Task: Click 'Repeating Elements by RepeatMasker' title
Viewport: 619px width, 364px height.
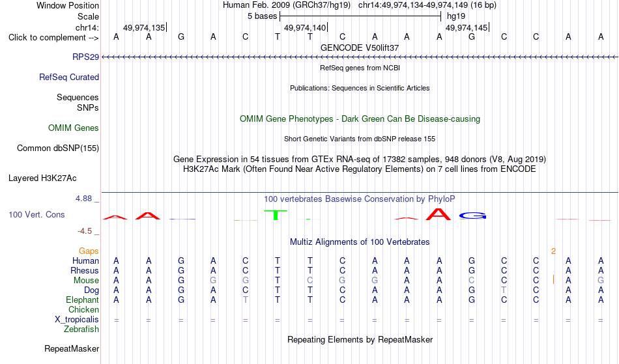Action: click(x=360, y=340)
